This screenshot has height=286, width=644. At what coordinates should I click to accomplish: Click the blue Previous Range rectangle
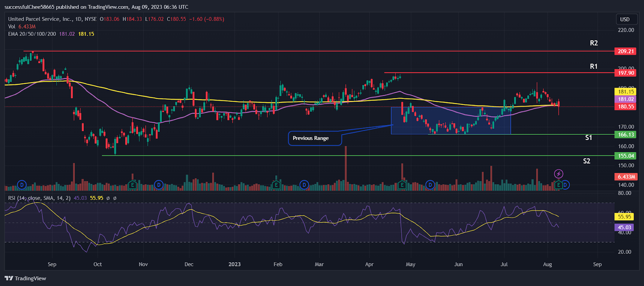451,120
